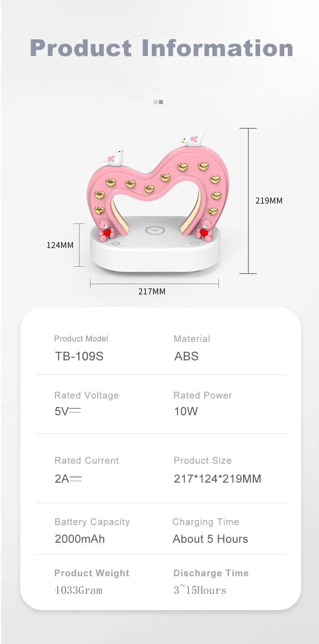
Task: Click the white bird on left arch
Action: [114, 157]
